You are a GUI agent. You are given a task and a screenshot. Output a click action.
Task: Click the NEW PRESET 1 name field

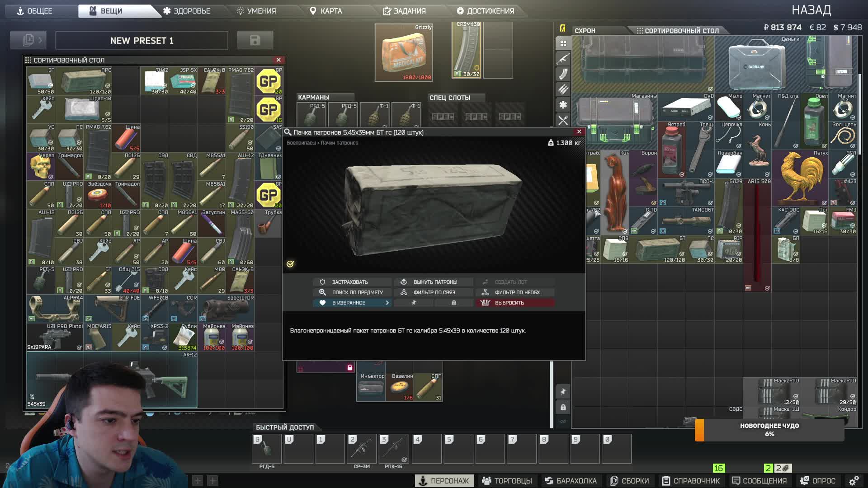pos(142,41)
